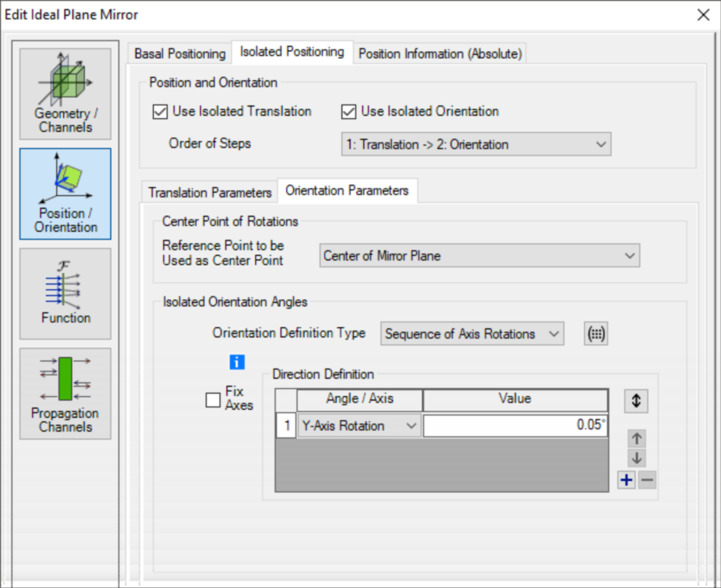Open the Propagation Channels page
The height and width of the screenshot is (588, 721).
click(66, 394)
